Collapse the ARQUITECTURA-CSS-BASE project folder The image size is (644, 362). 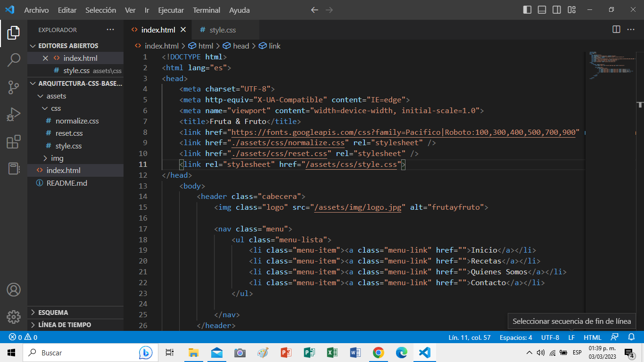pos(75,83)
